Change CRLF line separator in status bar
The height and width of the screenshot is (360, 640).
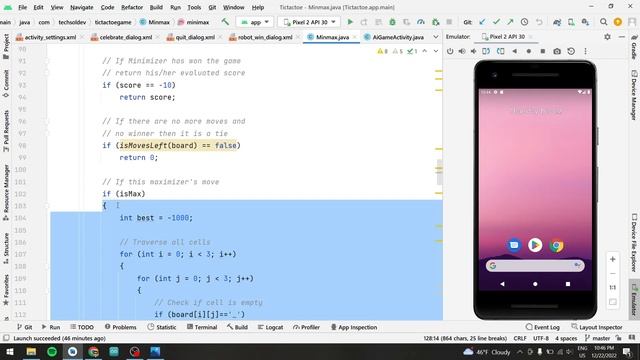[x=520, y=338]
